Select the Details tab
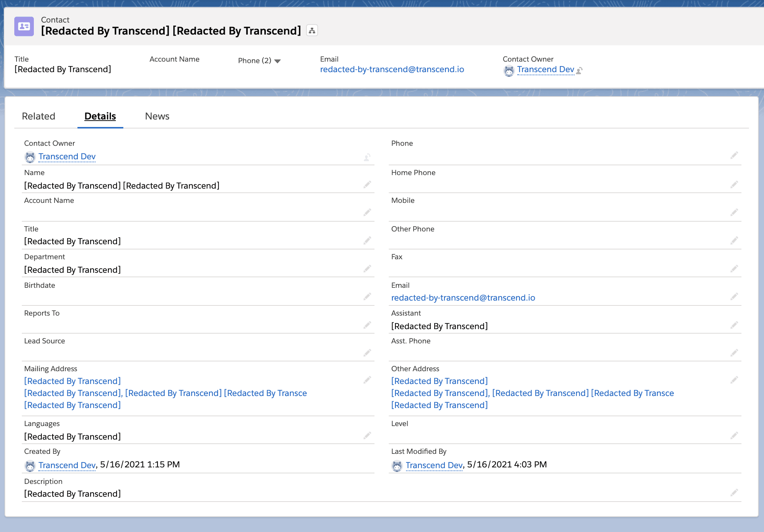Screen dimensions: 764x532 coord(100,116)
